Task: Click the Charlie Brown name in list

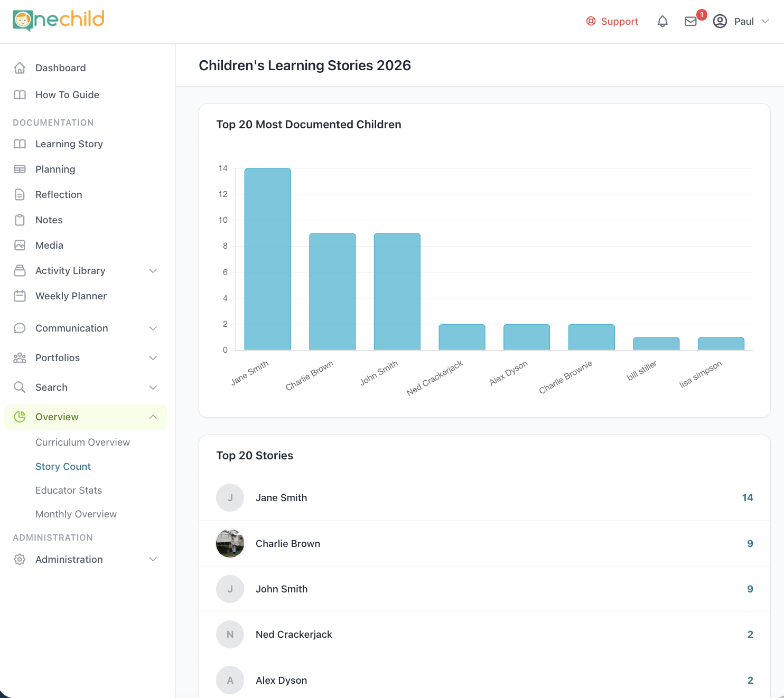Action: click(288, 544)
